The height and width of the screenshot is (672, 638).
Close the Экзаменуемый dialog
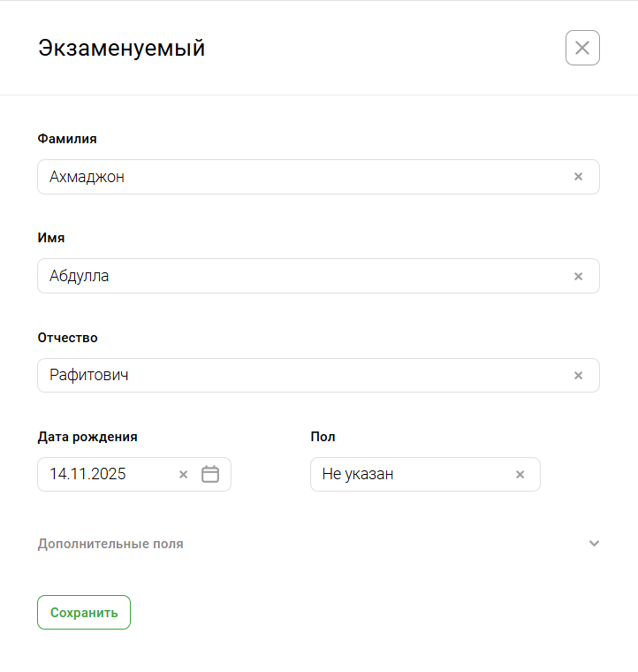pyautogui.click(x=582, y=48)
